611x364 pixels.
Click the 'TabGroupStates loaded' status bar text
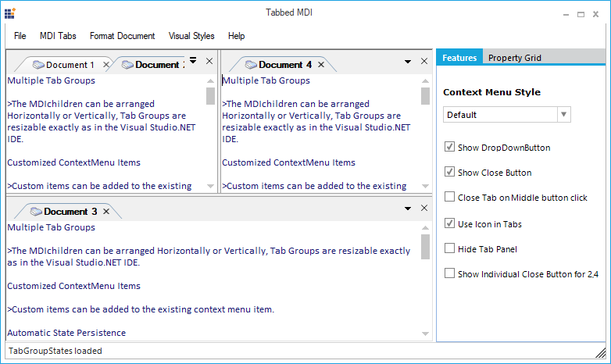pyautogui.click(x=55, y=351)
